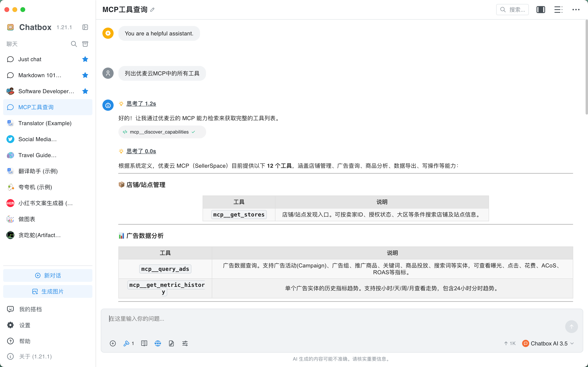Open the Software Developer conversation
Image resolution: width=588 pixels, height=367 pixels.
pos(48,91)
